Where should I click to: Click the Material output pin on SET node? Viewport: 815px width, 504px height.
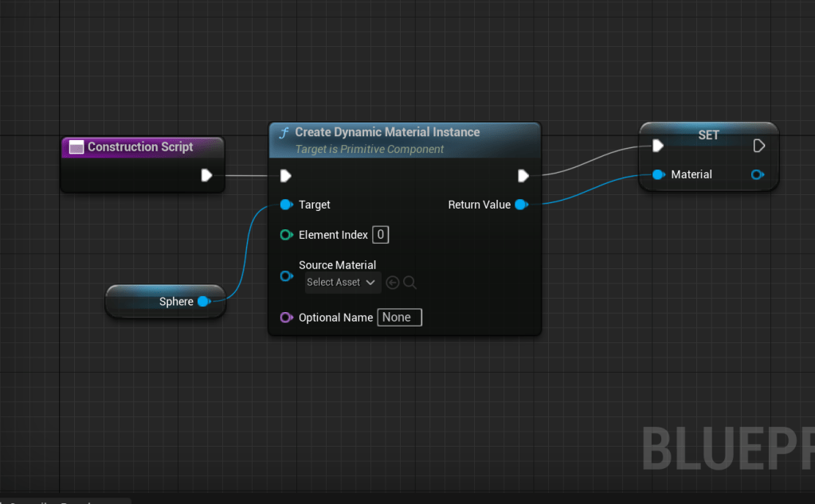coord(757,174)
